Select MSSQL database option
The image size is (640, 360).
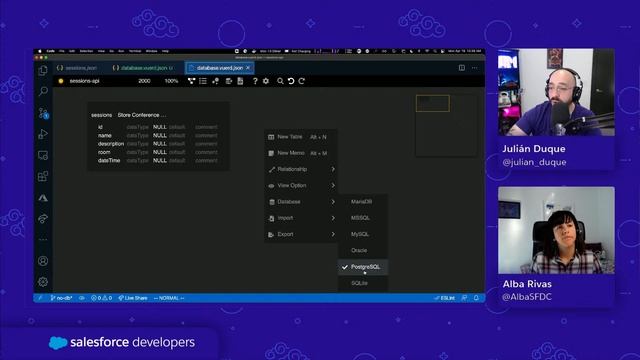click(363, 218)
